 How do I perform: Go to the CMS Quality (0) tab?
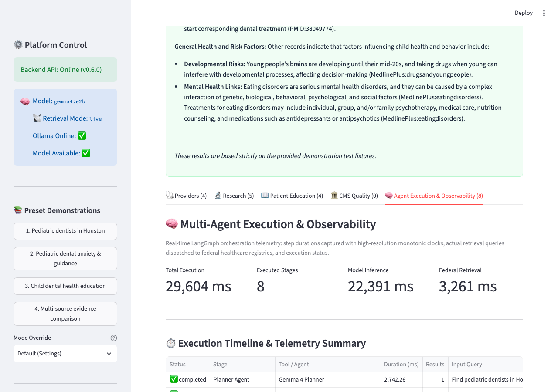(x=354, y=196)
